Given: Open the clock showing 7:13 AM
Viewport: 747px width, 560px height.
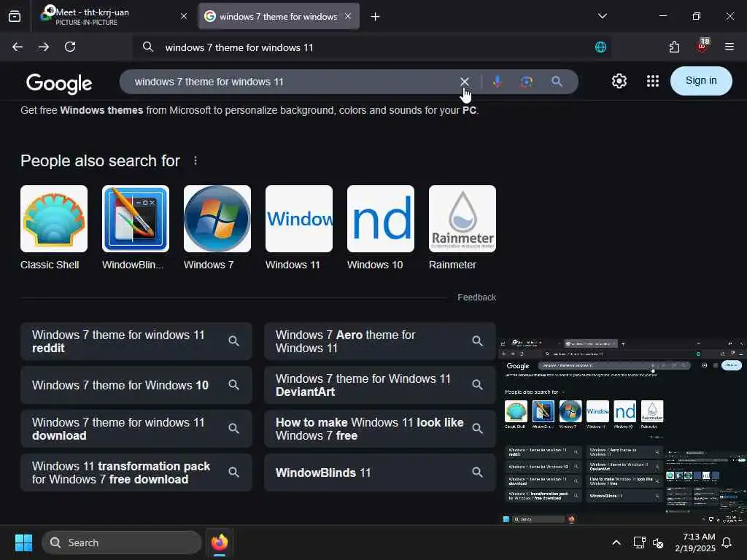Looking at the screenshot, I should pos(695,542).
